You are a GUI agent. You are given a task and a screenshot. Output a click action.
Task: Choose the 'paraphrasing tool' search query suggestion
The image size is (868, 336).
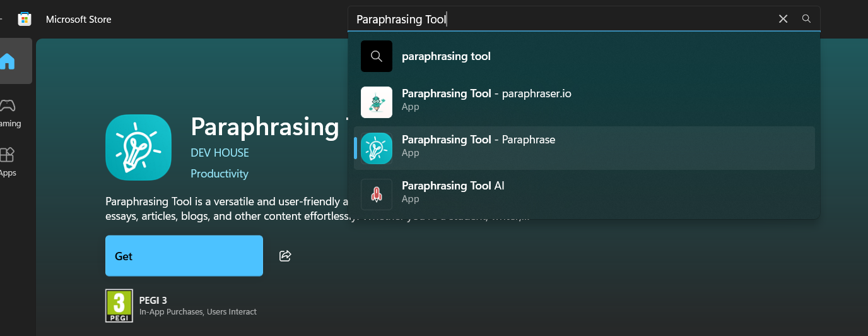click(x=446, y=56)
